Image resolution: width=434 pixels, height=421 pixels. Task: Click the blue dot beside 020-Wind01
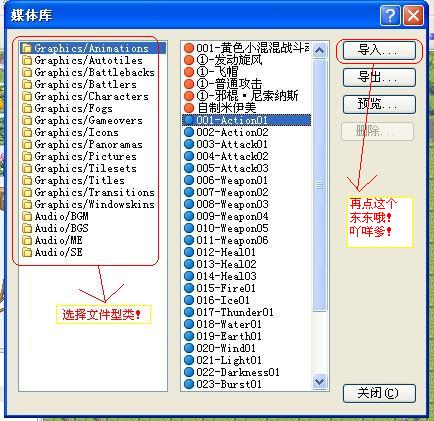pos(189,348)
